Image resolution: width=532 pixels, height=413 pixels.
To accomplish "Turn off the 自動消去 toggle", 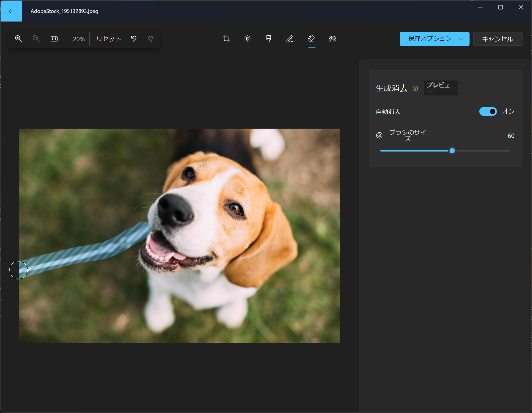I will [488, 111].
